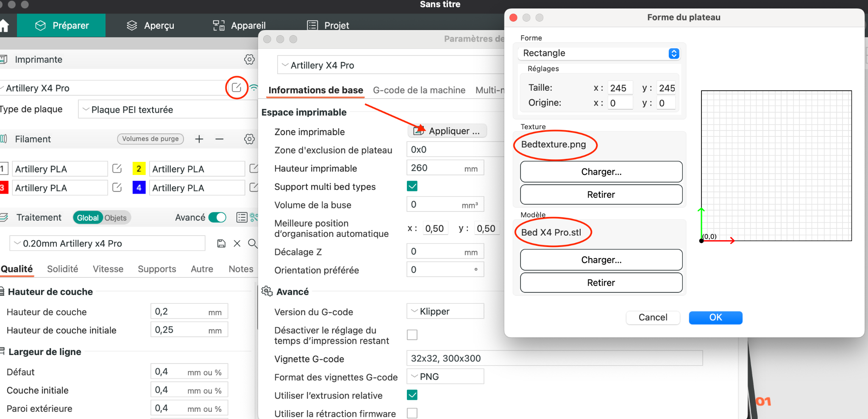Save the process preset with the disk icon
The width and height of the screenshot is (868, 419).
[x=221, y=243]
